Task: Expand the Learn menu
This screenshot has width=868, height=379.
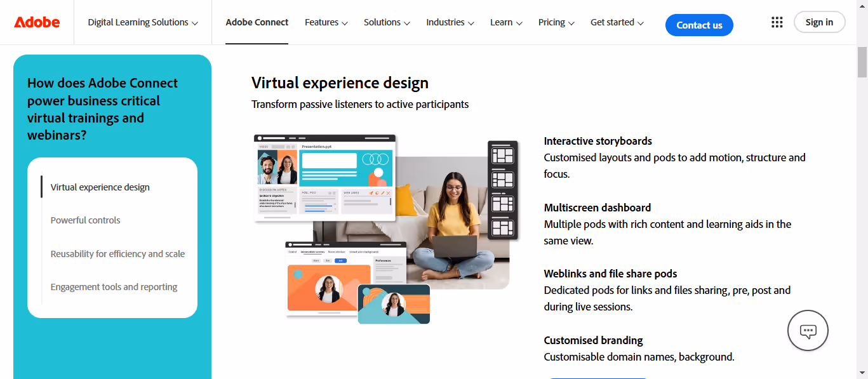Action: [x=506, y=22]
